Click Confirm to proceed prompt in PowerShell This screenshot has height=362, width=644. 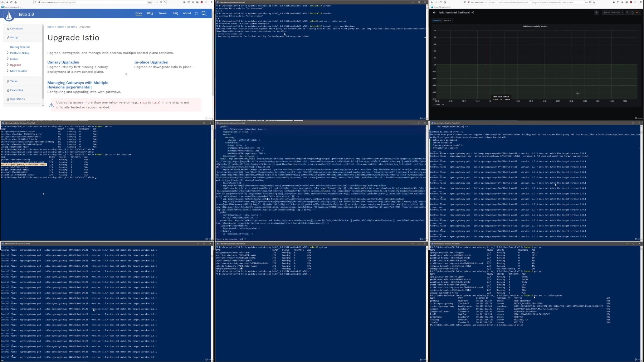coord(231,239)
